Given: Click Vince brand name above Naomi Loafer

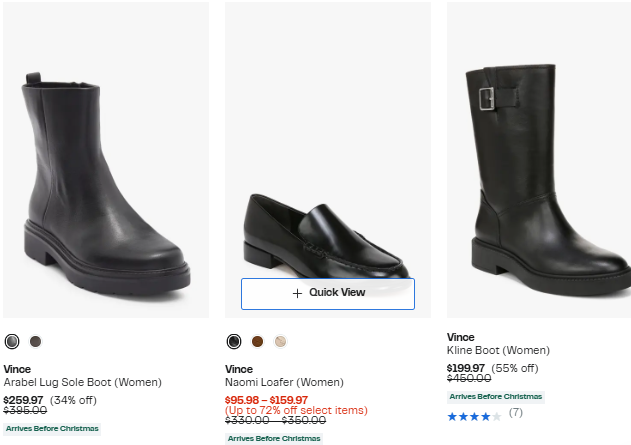Looking at the screenshot, I should pyautogui.click(x=239, y=369).
